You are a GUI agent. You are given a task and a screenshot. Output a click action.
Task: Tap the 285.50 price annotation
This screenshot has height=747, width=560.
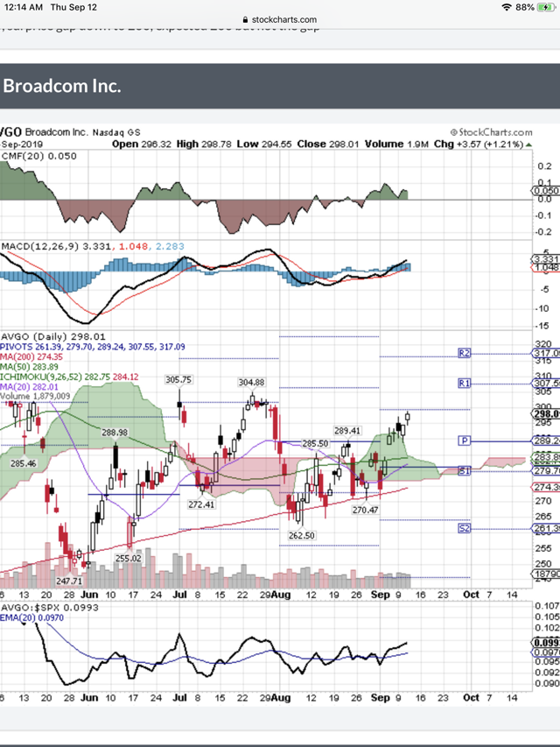[x=315, y=443]
